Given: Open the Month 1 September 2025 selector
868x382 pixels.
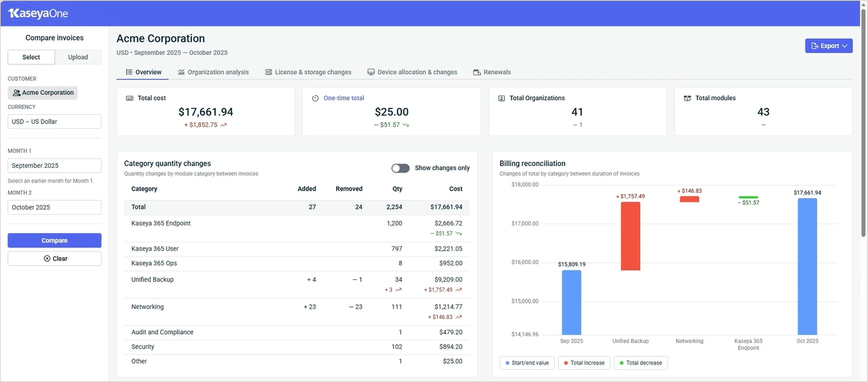Looking at the screenshot, I should pos(54,166).
